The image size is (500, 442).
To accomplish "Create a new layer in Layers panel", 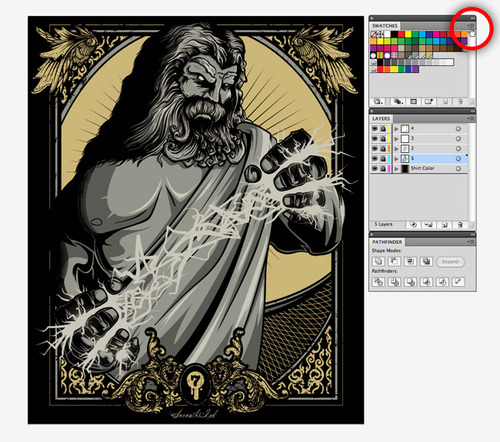I will 445,225.
